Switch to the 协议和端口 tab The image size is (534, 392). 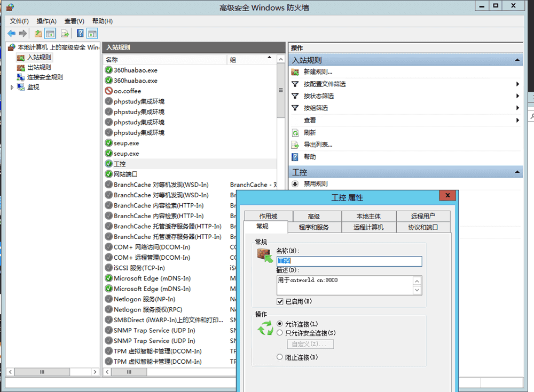(x=423, y=227)
